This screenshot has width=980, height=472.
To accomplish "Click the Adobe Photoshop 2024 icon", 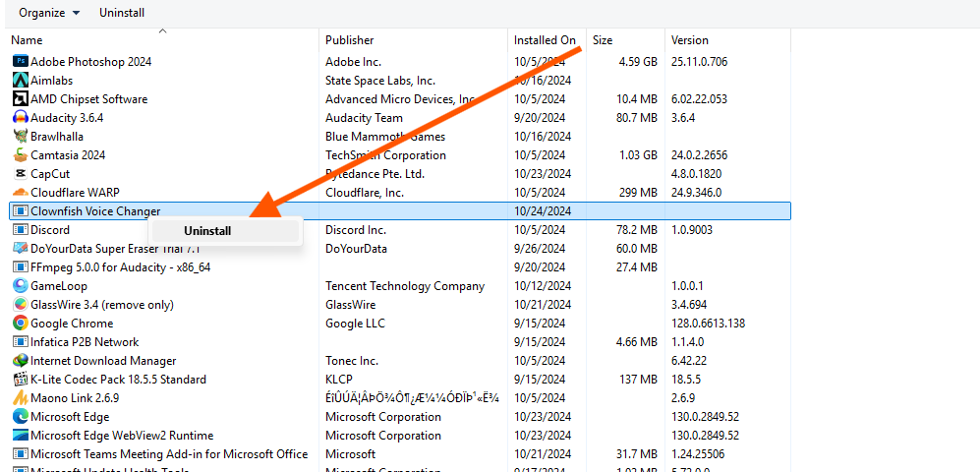I will coord(21,61).
